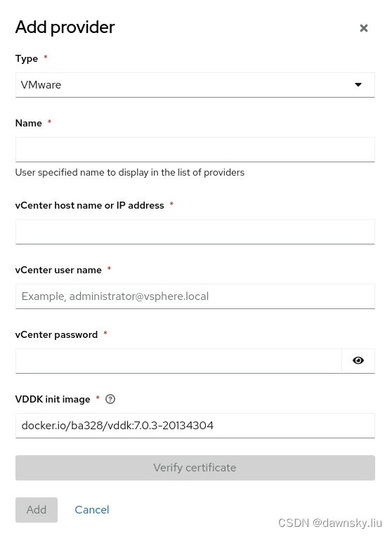
Task: Close the Add provider dialog
Action: (x=364, y=28)
